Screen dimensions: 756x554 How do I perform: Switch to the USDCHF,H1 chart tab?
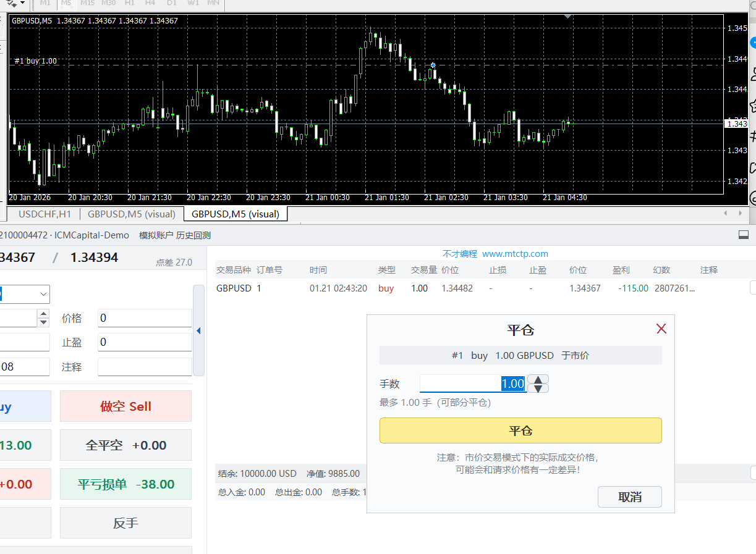(x=45, y=214)
